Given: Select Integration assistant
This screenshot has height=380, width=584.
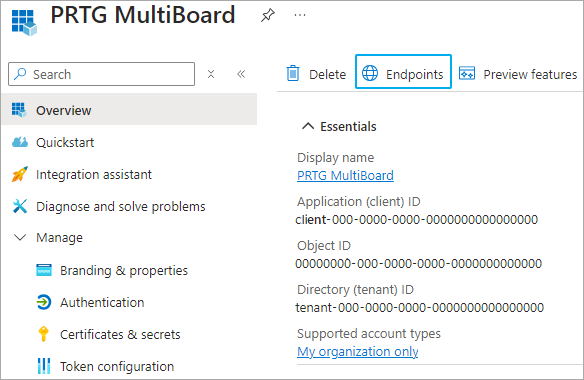Looking at the screenshot, I should (x=94, y=174).
